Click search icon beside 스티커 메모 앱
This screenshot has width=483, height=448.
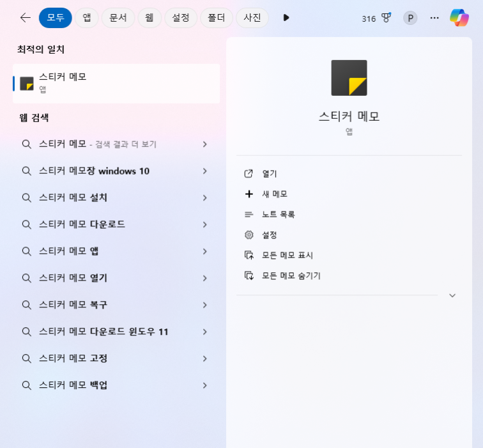click(27, 251)
